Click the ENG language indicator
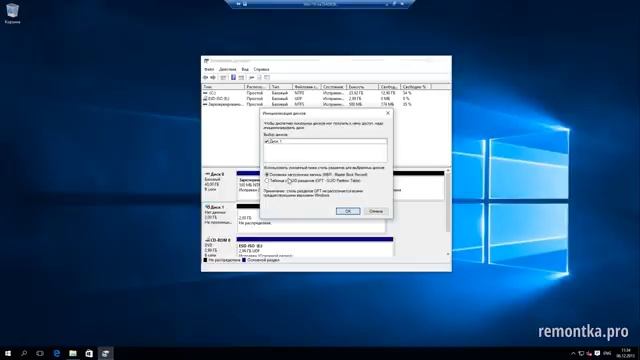The width and height of the screenshot is (640, 360). pyautogui.click(x=607, y=353)
